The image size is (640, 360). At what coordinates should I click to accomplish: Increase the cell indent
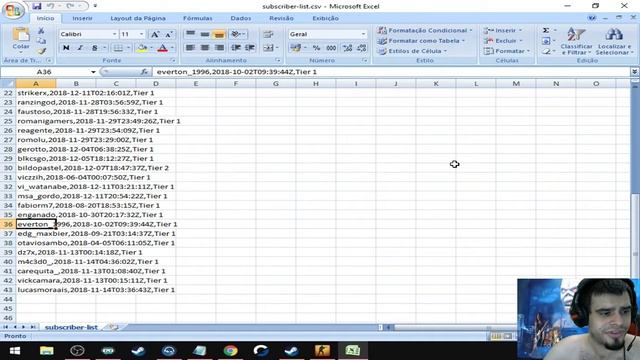point(250,48)
